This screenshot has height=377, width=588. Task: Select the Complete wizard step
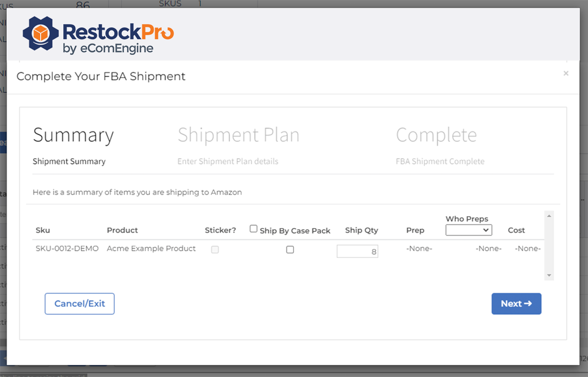[436, 135]
